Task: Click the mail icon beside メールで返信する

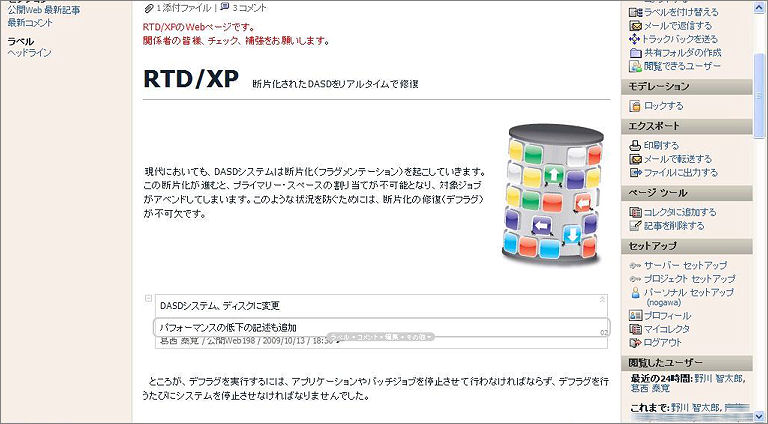Action: click(635, 25)
